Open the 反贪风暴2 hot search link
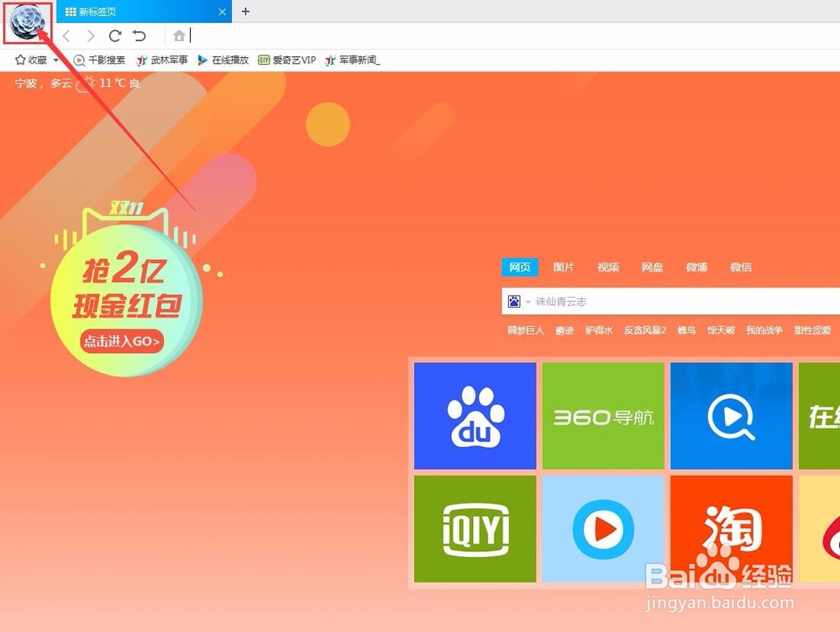The image size is (840, 632). tap(645, 330)
